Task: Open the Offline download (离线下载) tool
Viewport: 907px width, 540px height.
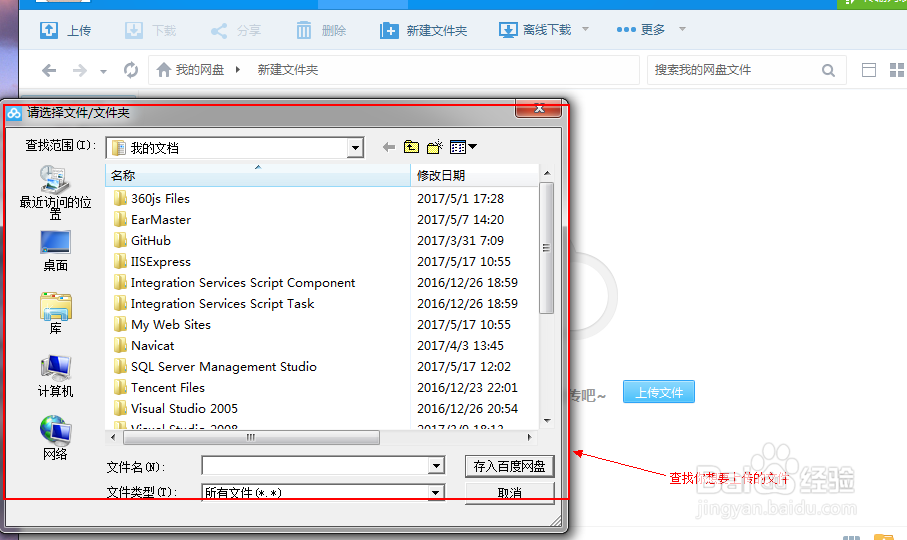Action: 535,30
